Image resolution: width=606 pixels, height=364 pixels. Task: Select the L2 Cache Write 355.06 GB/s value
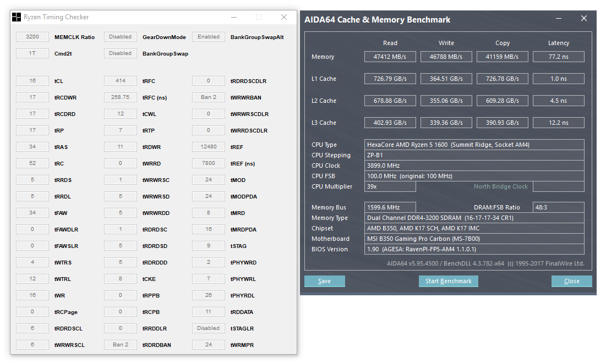pos(446,101)
